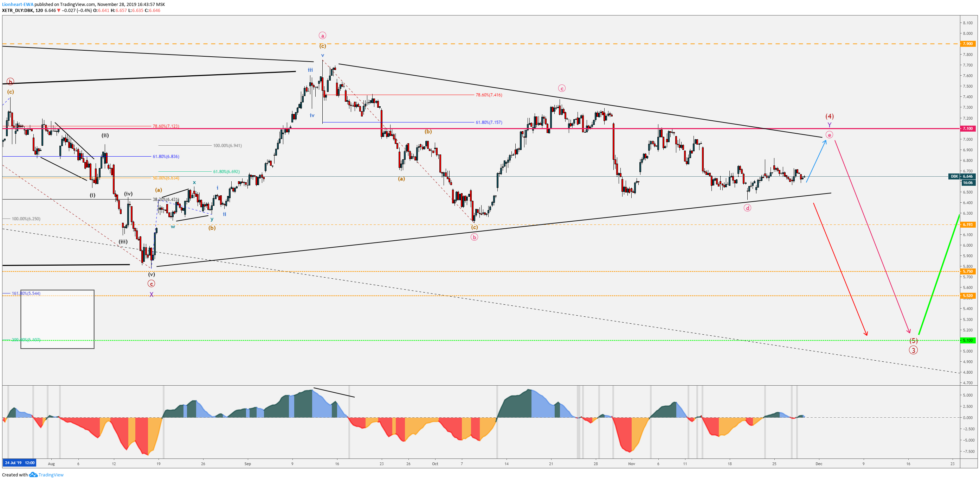Click the 61.80%(7.157) Fibonacci label

pyautogui.click(x=489, y=122)
